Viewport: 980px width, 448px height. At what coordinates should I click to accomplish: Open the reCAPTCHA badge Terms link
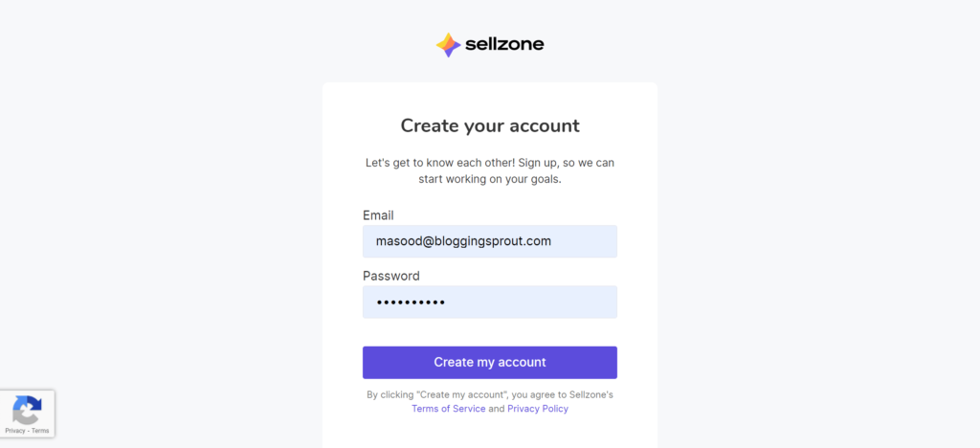[40, 431]
